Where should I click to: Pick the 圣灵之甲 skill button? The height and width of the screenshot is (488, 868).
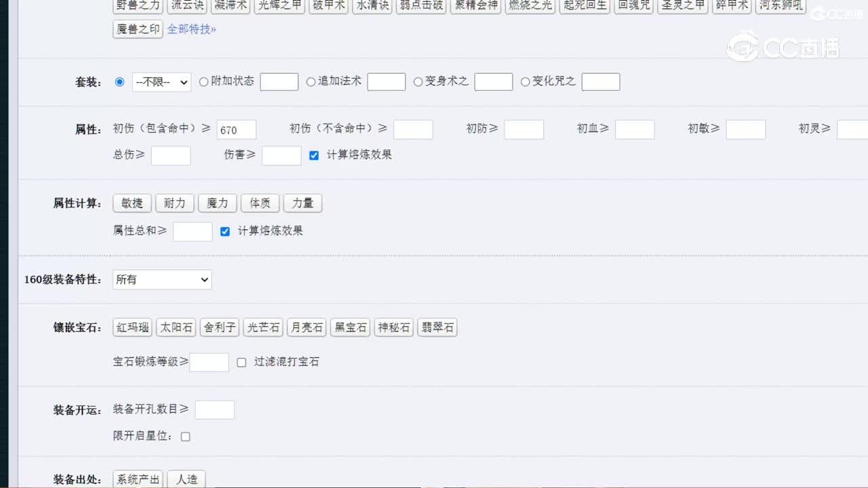(x=683, y=6)
